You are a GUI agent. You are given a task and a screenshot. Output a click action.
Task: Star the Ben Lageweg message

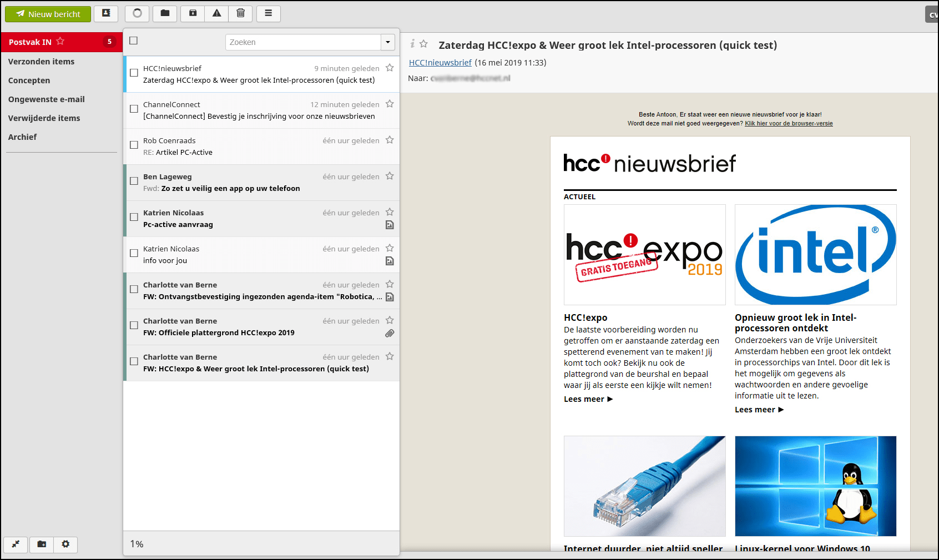pos(390,176)
